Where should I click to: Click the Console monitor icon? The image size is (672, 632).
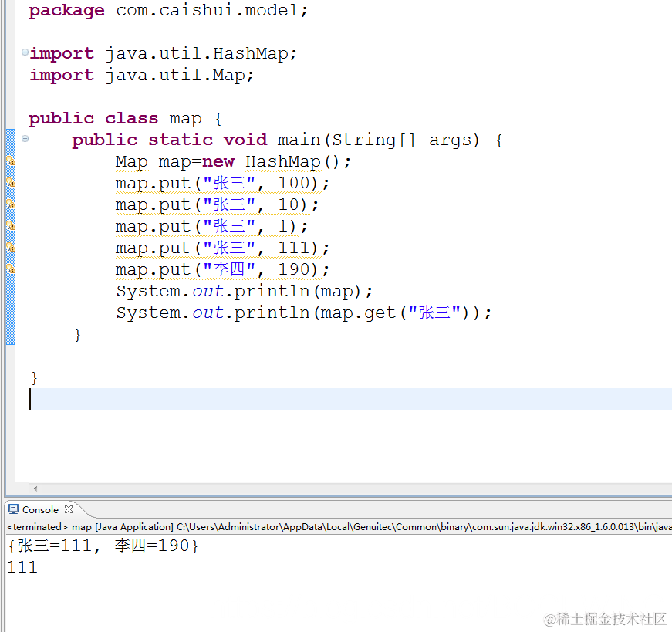click(x=13, y=509)
